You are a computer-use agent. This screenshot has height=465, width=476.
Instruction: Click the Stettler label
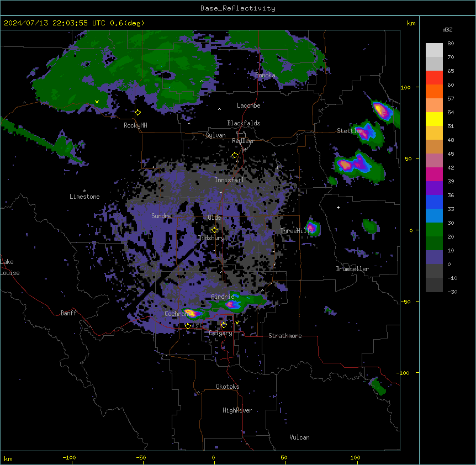tap(350, 131)
